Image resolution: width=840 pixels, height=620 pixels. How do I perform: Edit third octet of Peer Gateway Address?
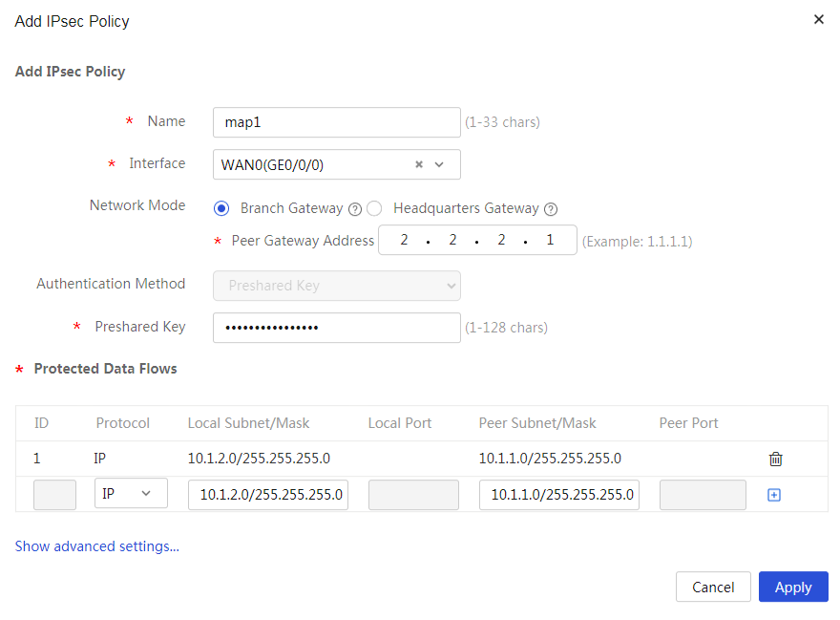pos(501,240)
